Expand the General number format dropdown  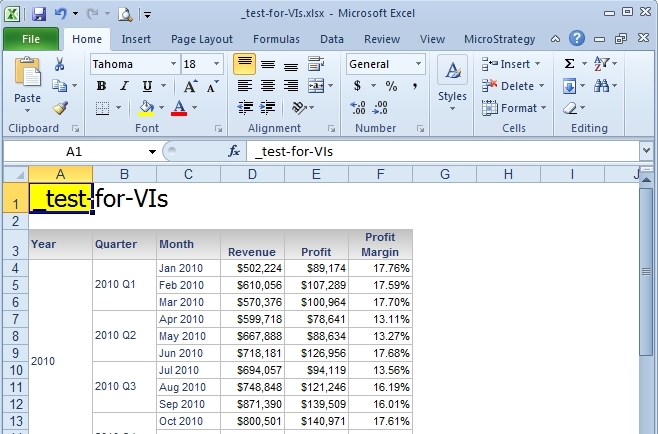tap(418, 64)
